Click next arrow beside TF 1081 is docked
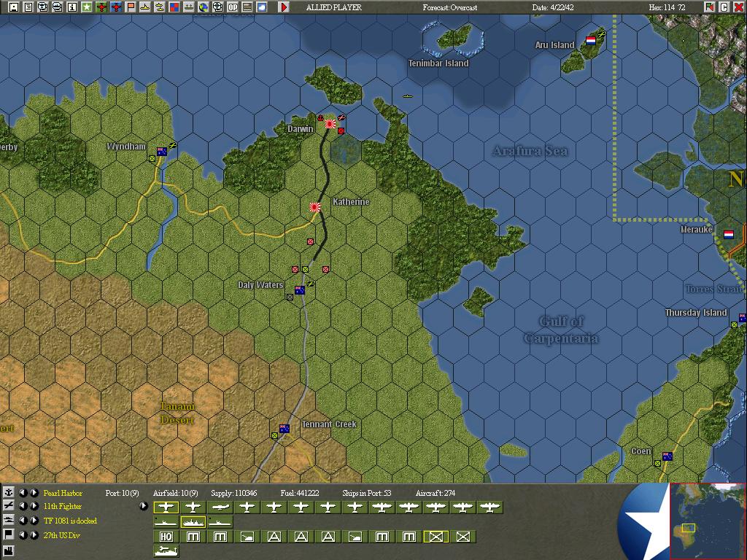The width and height of the screenshot is (747, 560). 34,521
